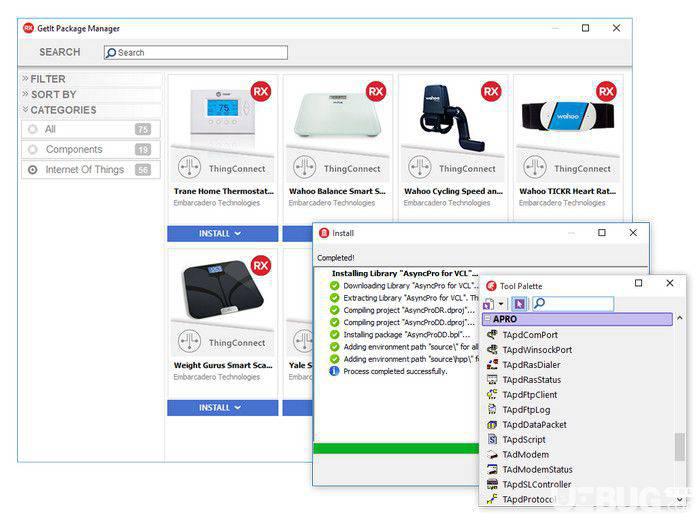Click the TApdWinsockPort label in palette

pyautogui.click(x=537, y=350)
